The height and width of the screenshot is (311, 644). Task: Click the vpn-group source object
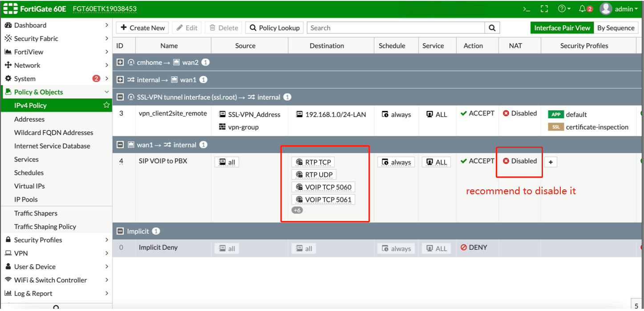click(x=239, y=127)
